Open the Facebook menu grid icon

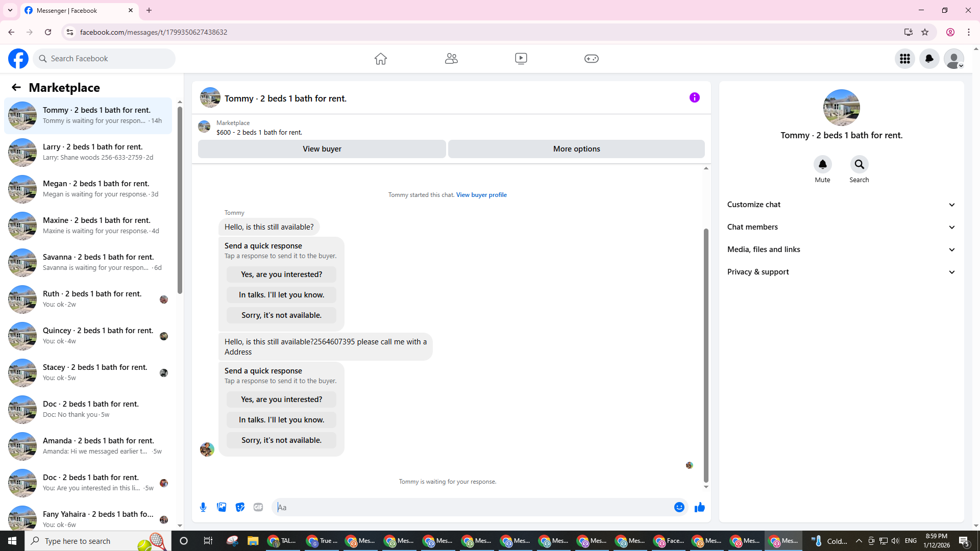pos(904,59)
